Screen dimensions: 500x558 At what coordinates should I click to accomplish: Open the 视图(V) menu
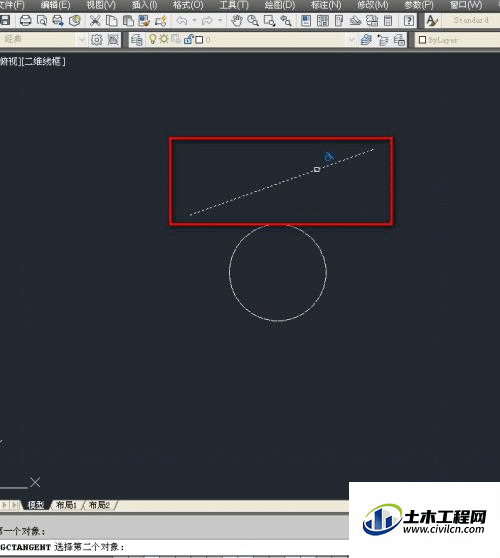[x=101, y=5]
